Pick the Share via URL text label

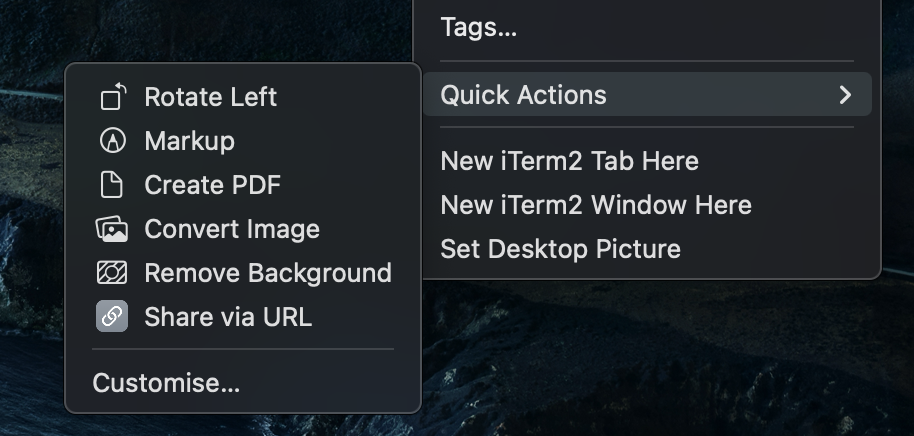(x=228, y=317)
